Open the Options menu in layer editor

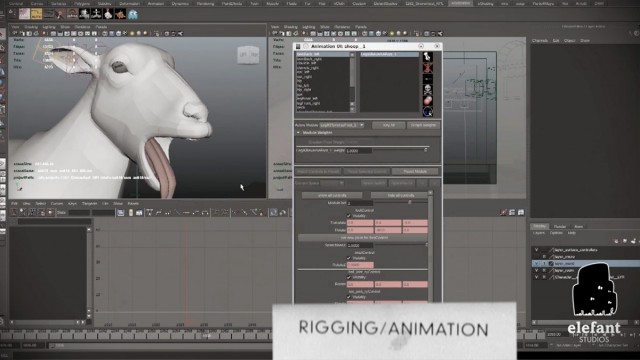pyautogui.click(x=556, y=233)
